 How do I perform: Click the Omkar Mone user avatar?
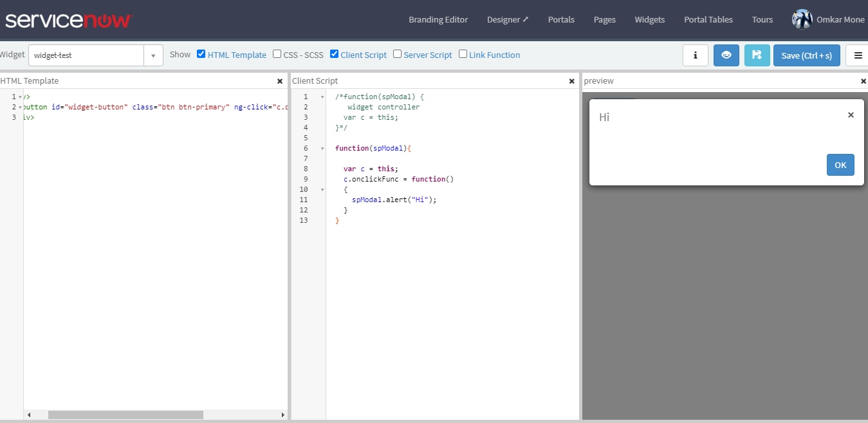pyautogui.click(x=802, y=19)
